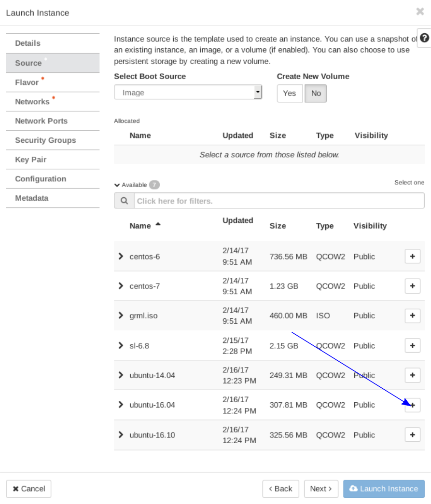Viewport: 431px width, 504px height.
Task: Open the Select Boot Source dropdown
Action: tap(188, 93)
